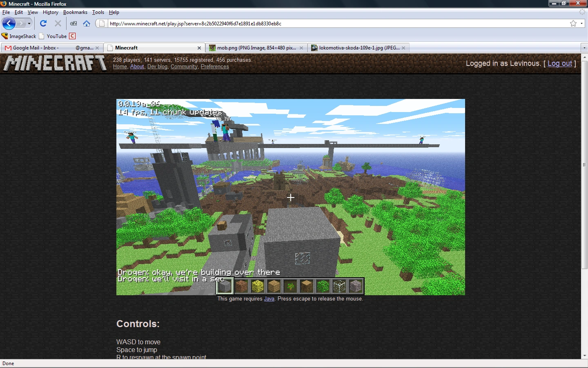Viewport: 588px width, 368px height.
Task: Open the Edit menu
Action: (x=19, y=12)
